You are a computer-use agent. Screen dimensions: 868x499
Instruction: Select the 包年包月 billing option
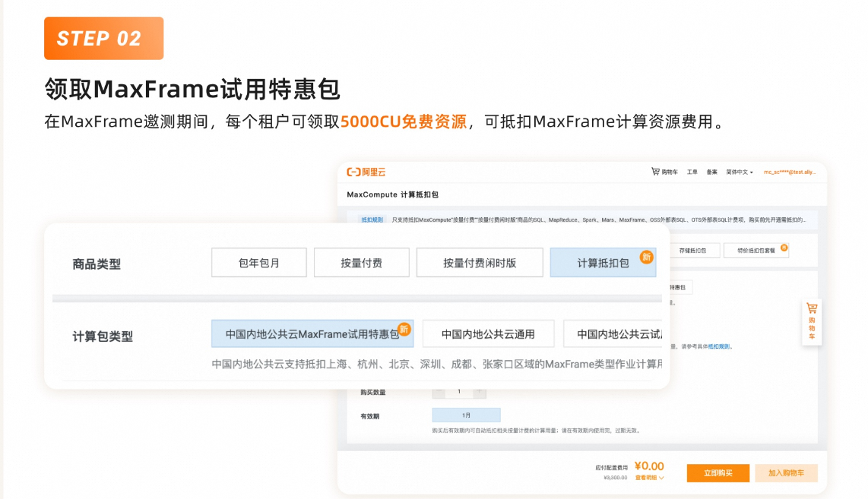[x=258, y=262]
